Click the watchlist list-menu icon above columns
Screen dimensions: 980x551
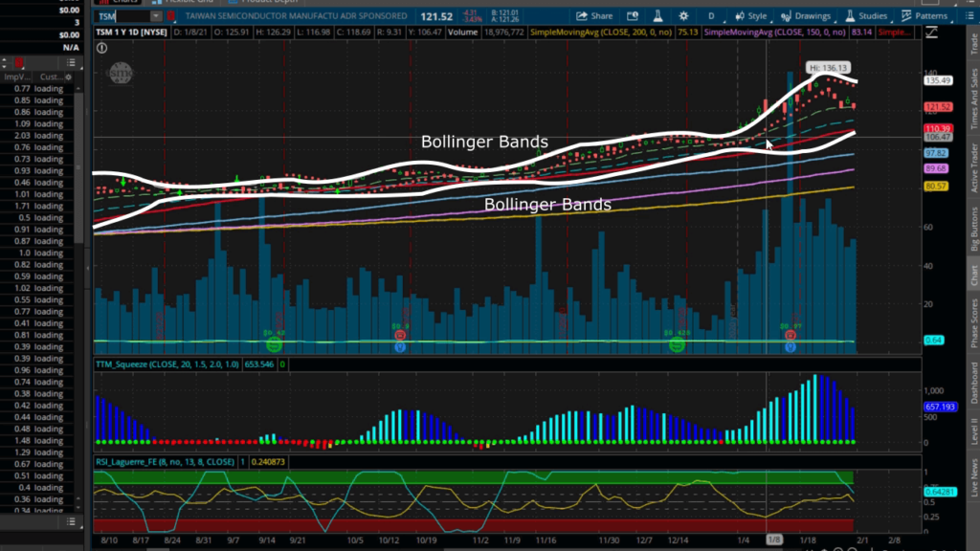(x=71, y=62)
